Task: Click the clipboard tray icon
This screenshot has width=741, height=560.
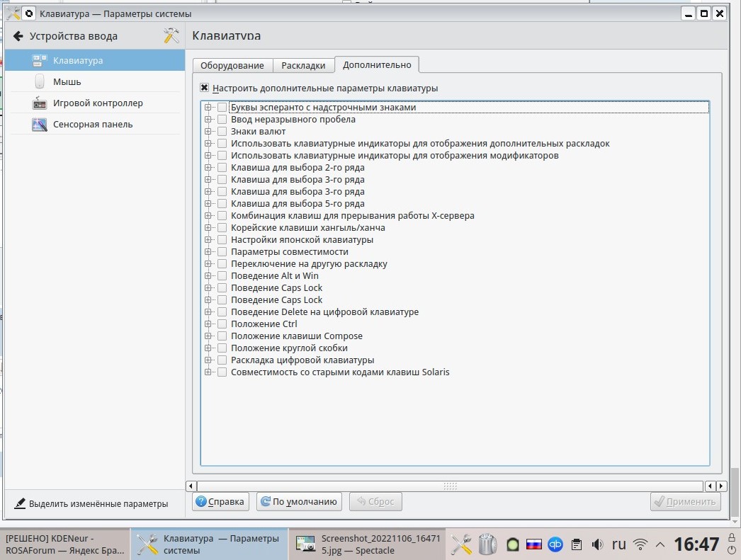Action: (577, 544)
